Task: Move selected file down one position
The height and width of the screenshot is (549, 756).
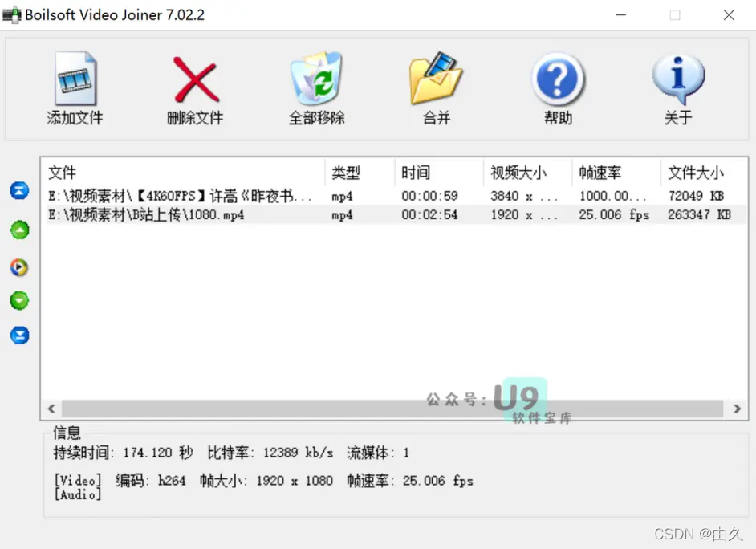Action: pos(20,301)
